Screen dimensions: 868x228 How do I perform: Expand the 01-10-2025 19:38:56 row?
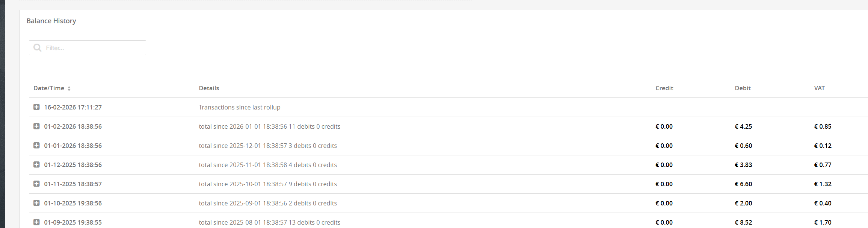point(36,203)
